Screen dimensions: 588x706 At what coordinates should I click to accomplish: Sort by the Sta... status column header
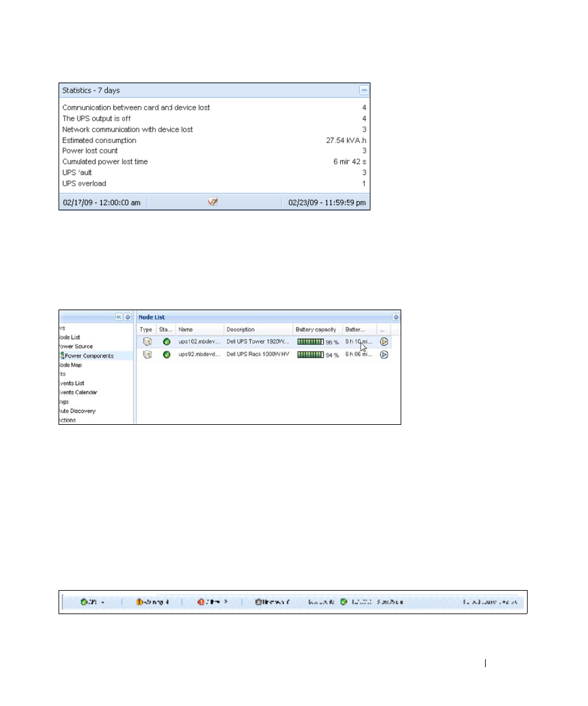[x=165, y=330]
